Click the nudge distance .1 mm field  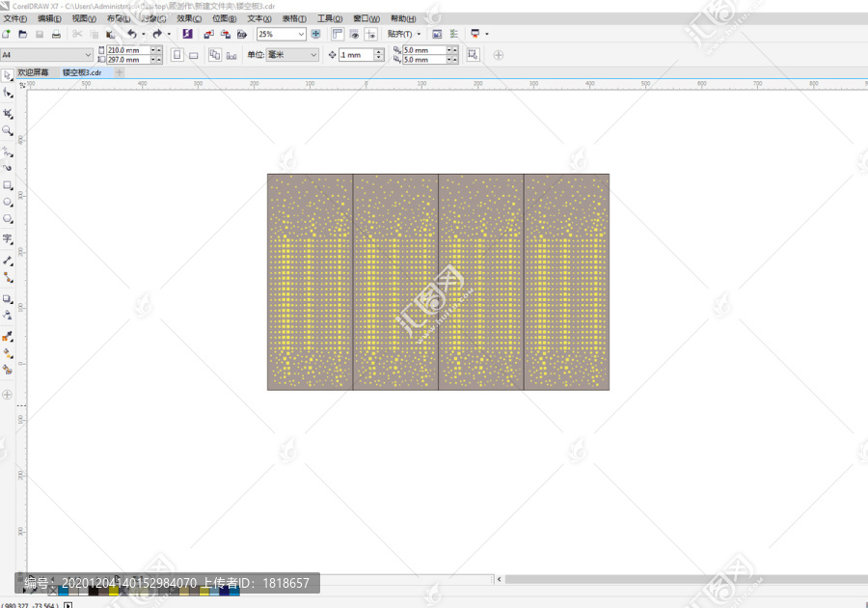coord(357,55)
